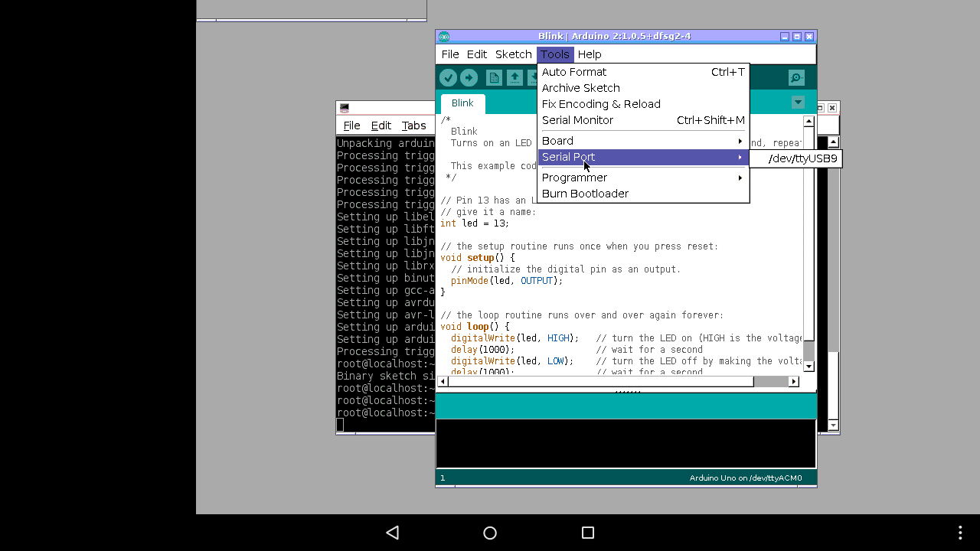
Task: Click the "void loop() {" line
Action: tap(475, 327)
